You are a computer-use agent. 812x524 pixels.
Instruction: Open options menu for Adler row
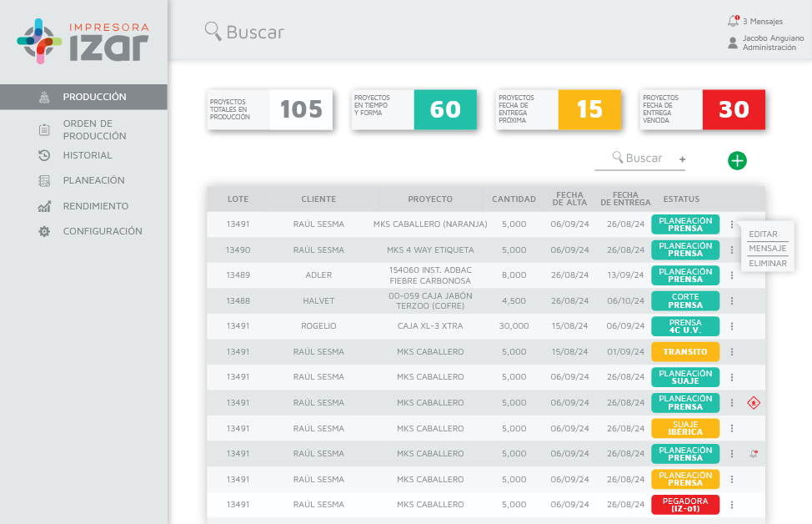(x=732, y=275)
